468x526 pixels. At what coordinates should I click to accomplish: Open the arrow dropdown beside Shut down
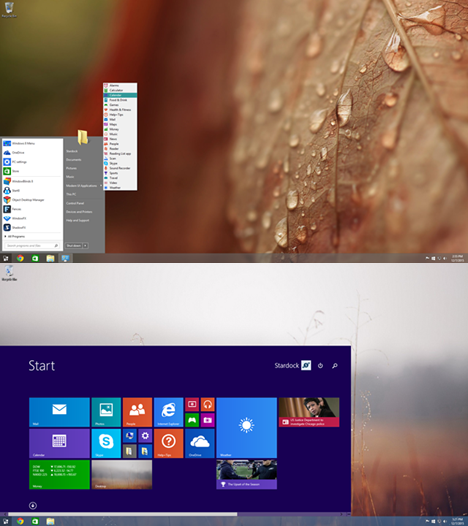pyautogui.click(x=86, y=246)
